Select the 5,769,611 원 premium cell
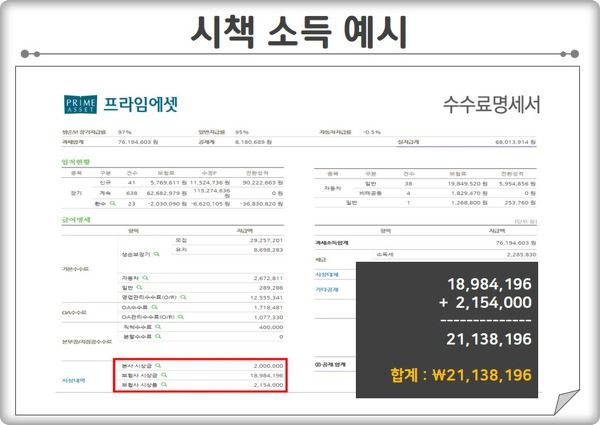This screenshot has height=425, width=600. pos(168,183)
